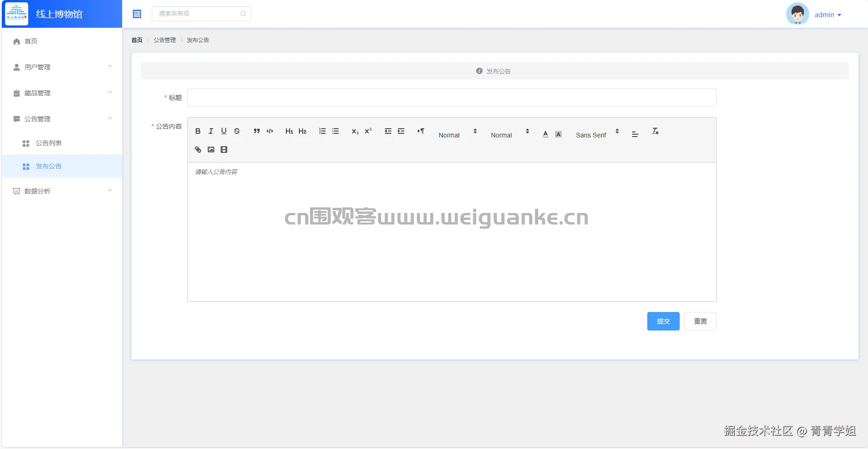Create a bulleted list
The width and height of the screenshot is (868, 449).
pyautogui.click(x=335, y=131)
